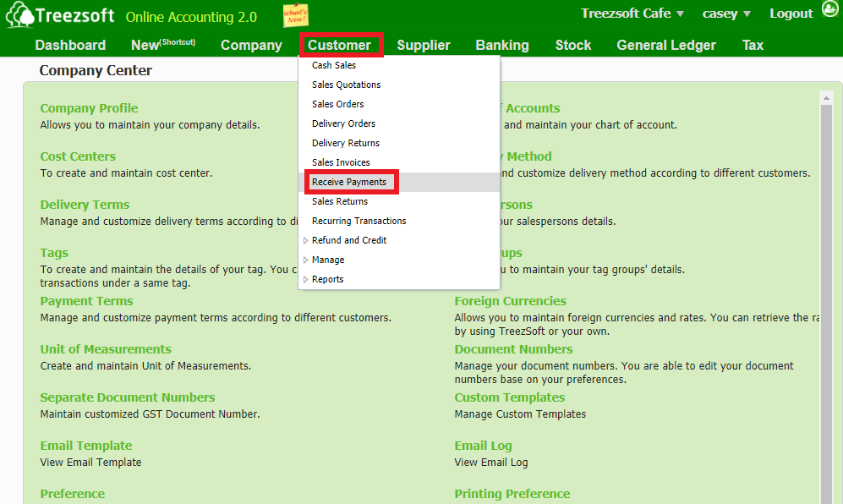The image size is (843, 504).
Task: Select Sales Returns menu entry
Action: pyautogui.click(x=340, y=201)
